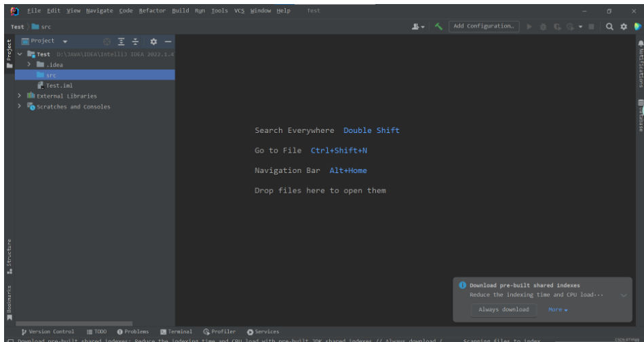Toggle the Bookmarks side tab
The width and height of the screenshot is (644, 342).
(10, 303)
